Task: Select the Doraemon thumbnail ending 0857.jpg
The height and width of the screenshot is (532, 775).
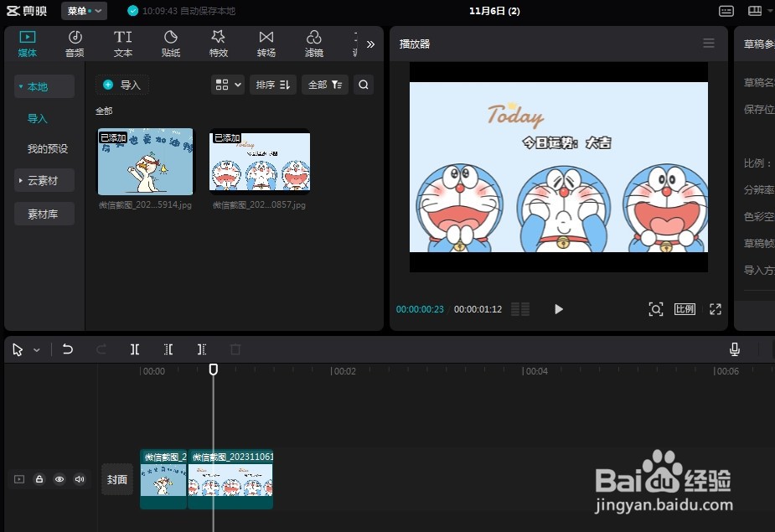Action: coord(260,162)
